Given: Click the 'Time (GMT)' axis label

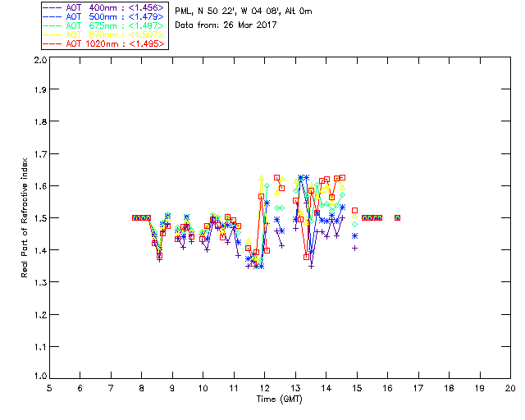Looking at the screenshot, I should pyautogui.click(x=280, y=399).
